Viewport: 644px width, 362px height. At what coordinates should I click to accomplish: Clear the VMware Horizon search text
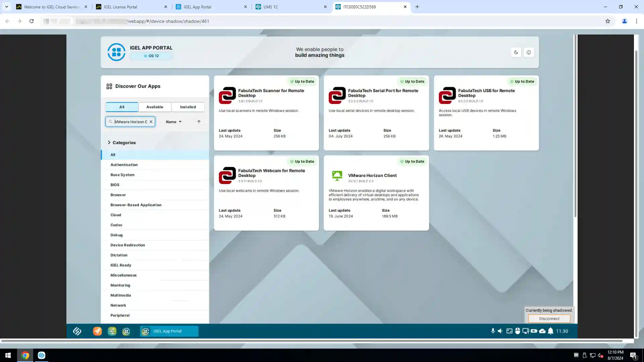coord(151,122)
